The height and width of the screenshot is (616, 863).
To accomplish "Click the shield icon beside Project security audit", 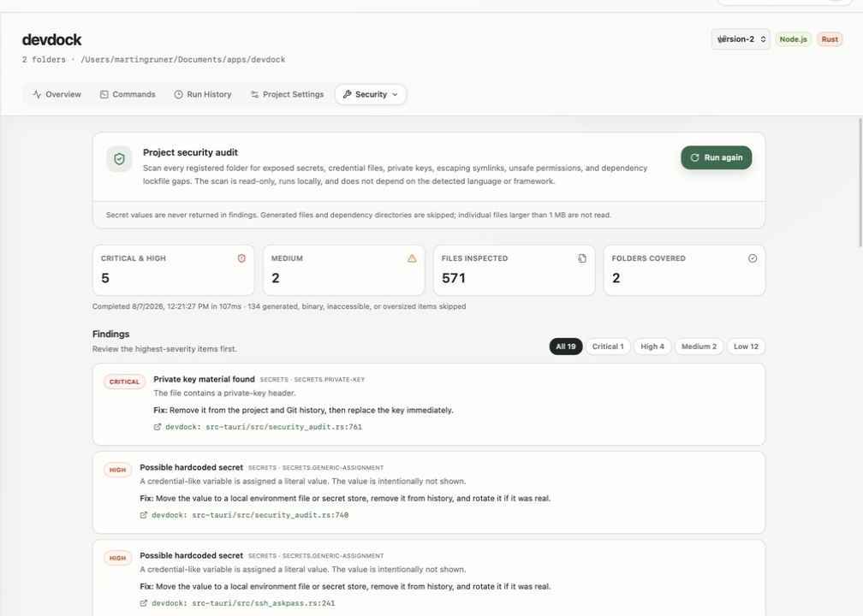I will click(x=120, y=159).
